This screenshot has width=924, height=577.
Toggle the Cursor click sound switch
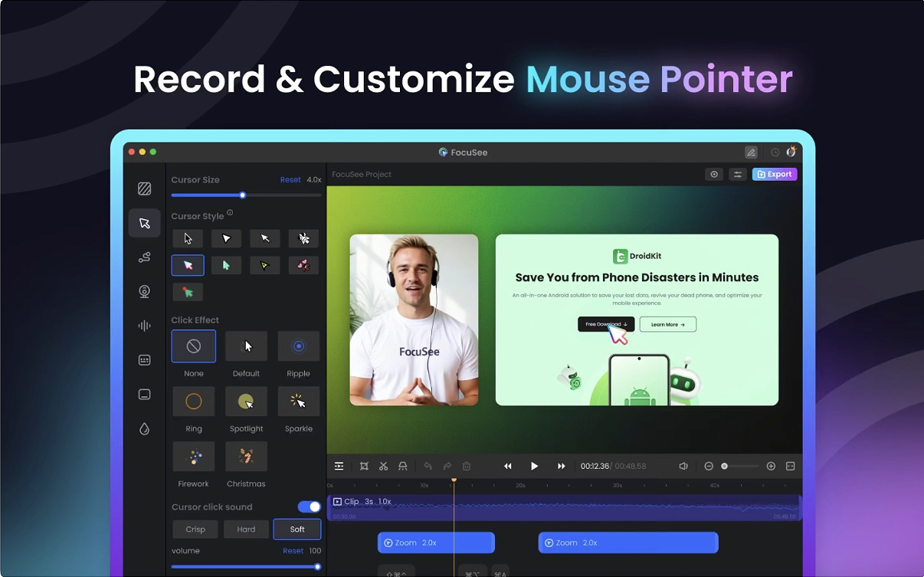310,507
